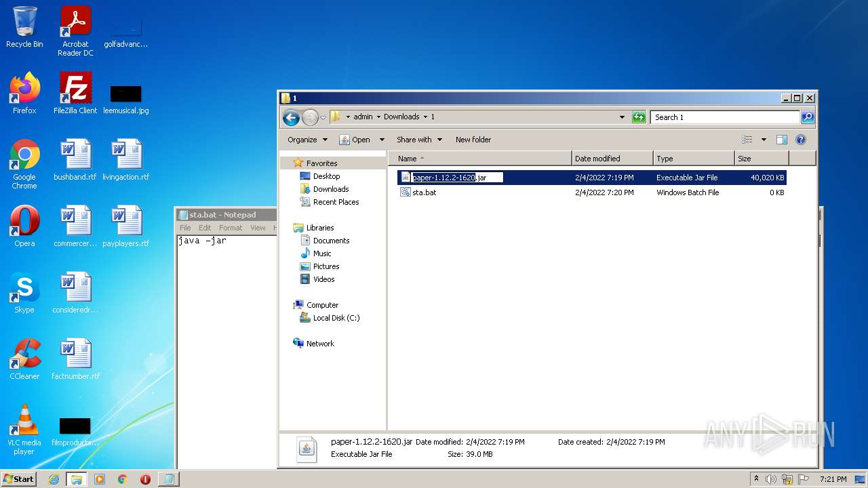Select leemusical.jpg desktop file
This screenshot has height=488, width=868.
pos(126,99)
